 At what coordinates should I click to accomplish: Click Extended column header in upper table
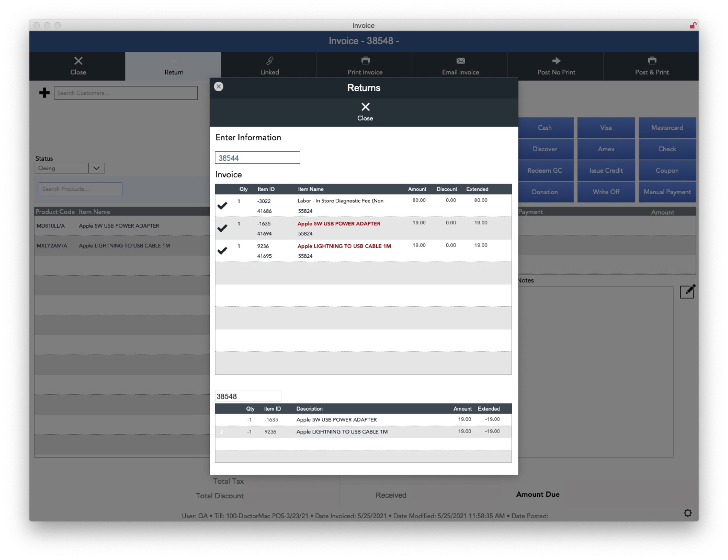[x=477, y=189]
